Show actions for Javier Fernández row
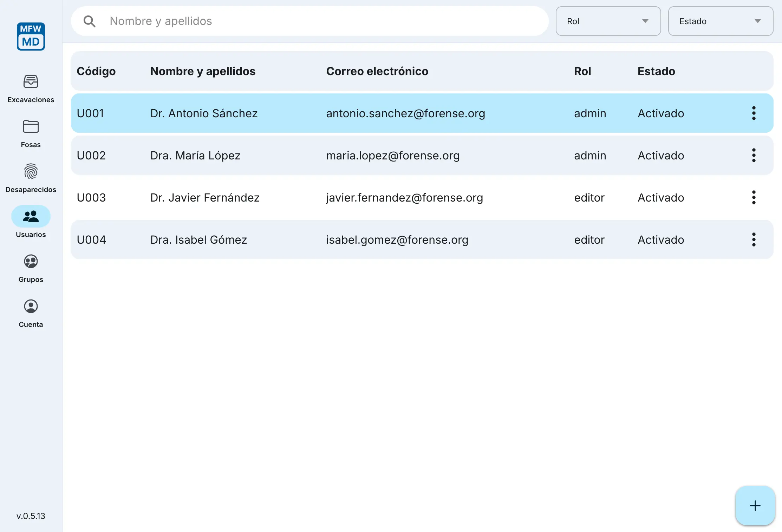Image resolution: width=782 pixels, height=532 pixels. [x=754, y=198]
